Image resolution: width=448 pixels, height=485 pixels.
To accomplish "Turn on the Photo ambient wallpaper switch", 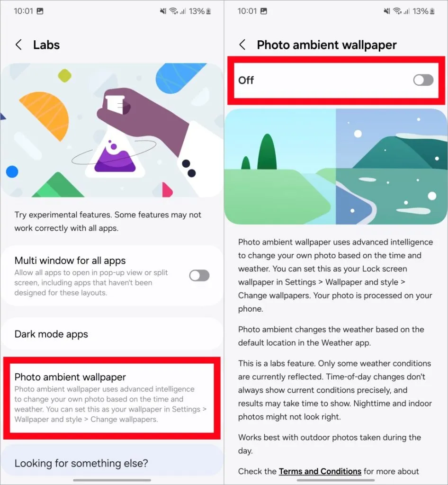I will pos(423,80).
